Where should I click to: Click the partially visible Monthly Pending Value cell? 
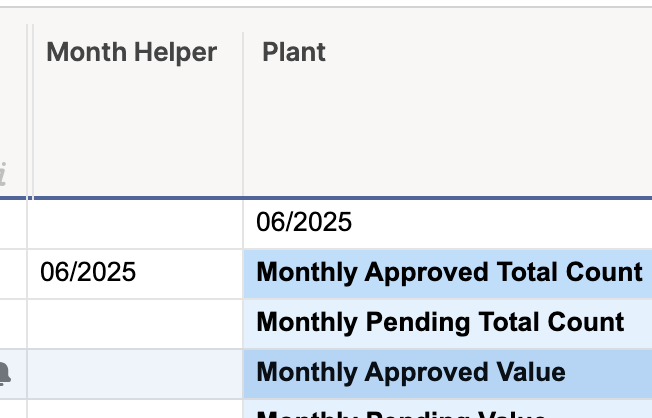click(x=448, y=409)
